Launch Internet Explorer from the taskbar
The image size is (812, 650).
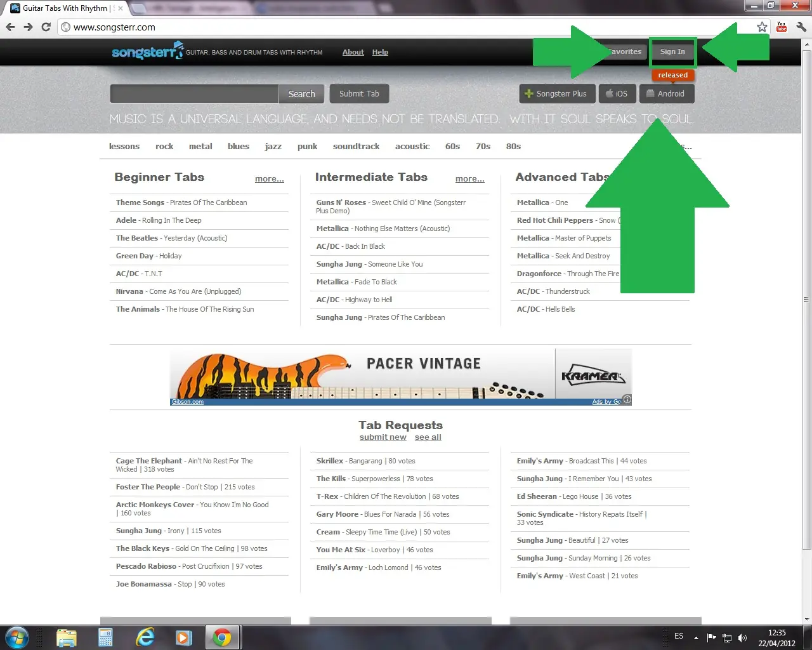point(145,637)
